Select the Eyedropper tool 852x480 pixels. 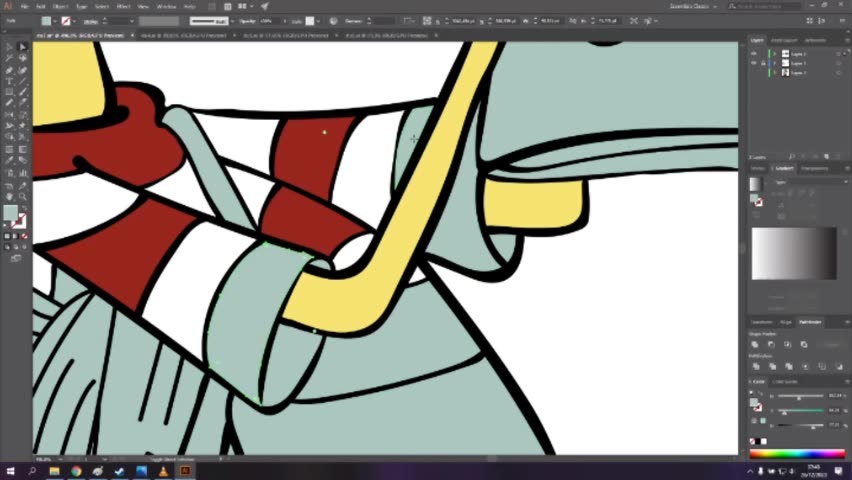coord(9,160)
